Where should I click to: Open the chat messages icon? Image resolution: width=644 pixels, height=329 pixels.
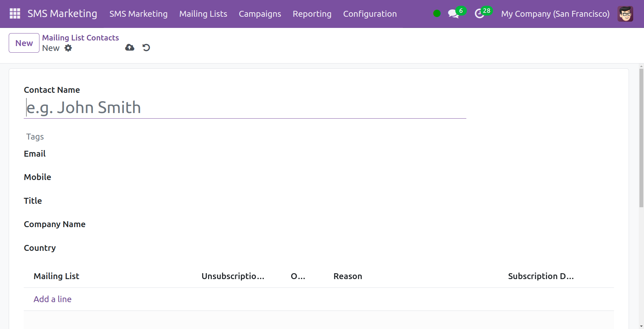pyautogui.click(x=453, y=14)
